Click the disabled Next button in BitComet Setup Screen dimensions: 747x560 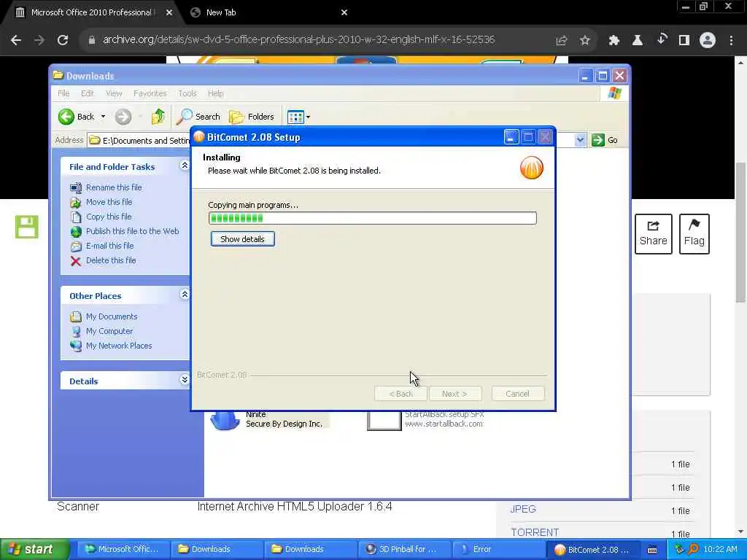point(455,394)
